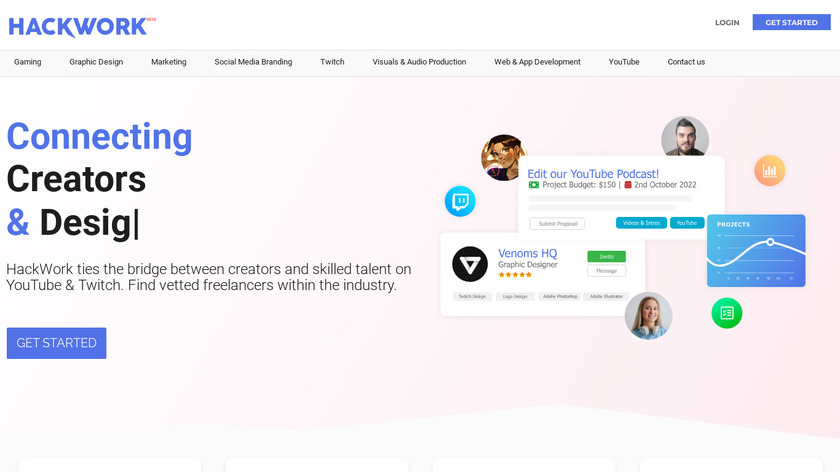Select the Videos & Intros tag
840x472 pixels.
tap(641, 223)
